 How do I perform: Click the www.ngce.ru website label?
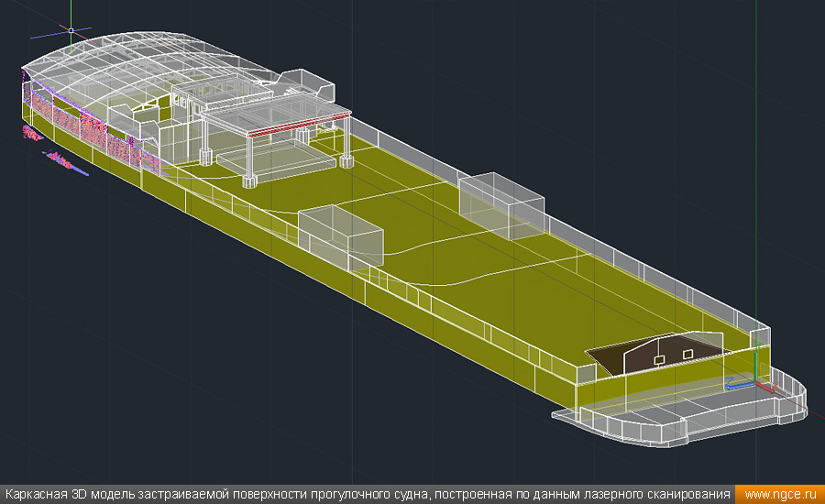[x=780, y=495]
